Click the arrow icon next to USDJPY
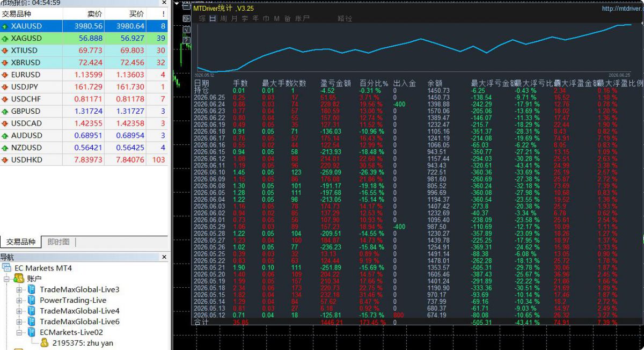This screenshot has height=350, width=644. click(x=5, y=87)
